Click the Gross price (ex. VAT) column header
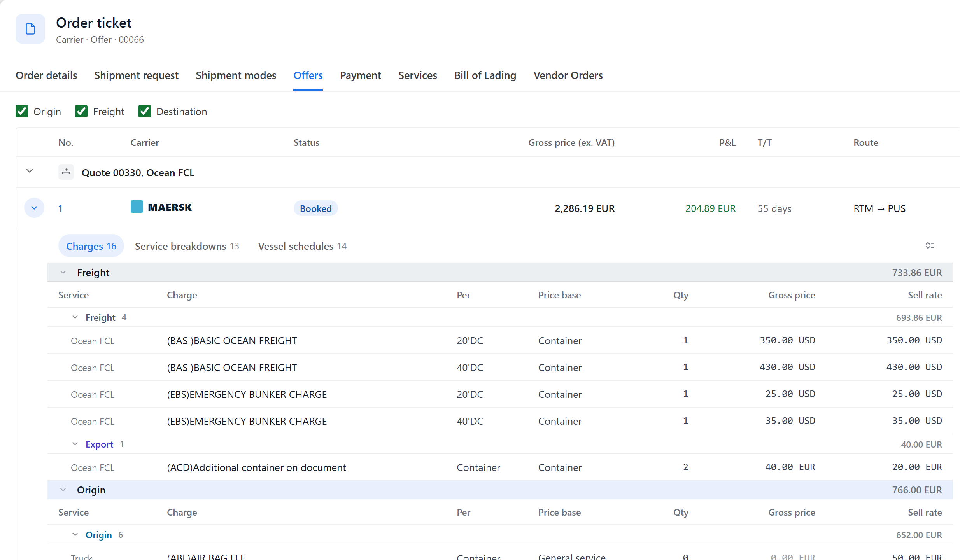 pyautogui.click(x=571, y=142)
